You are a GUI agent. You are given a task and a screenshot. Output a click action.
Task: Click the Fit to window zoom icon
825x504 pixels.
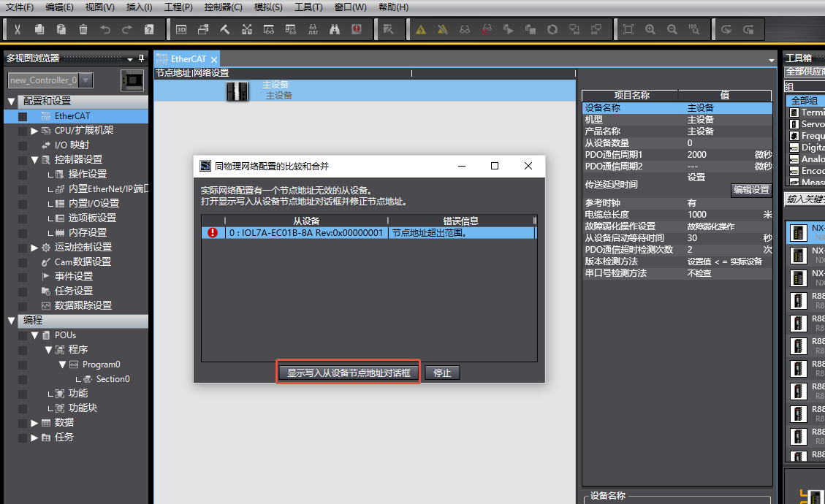[628, 30]
